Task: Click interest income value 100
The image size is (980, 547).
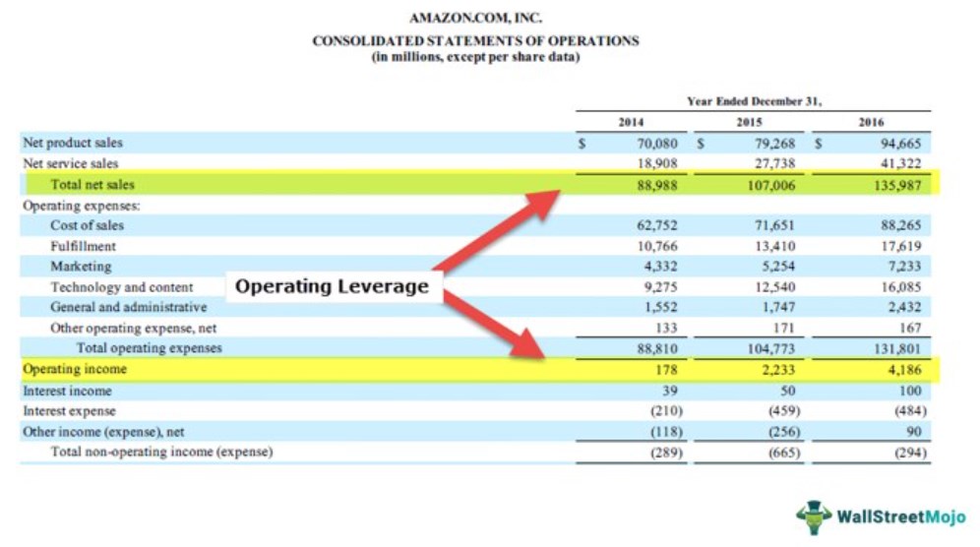Action: 910,392
